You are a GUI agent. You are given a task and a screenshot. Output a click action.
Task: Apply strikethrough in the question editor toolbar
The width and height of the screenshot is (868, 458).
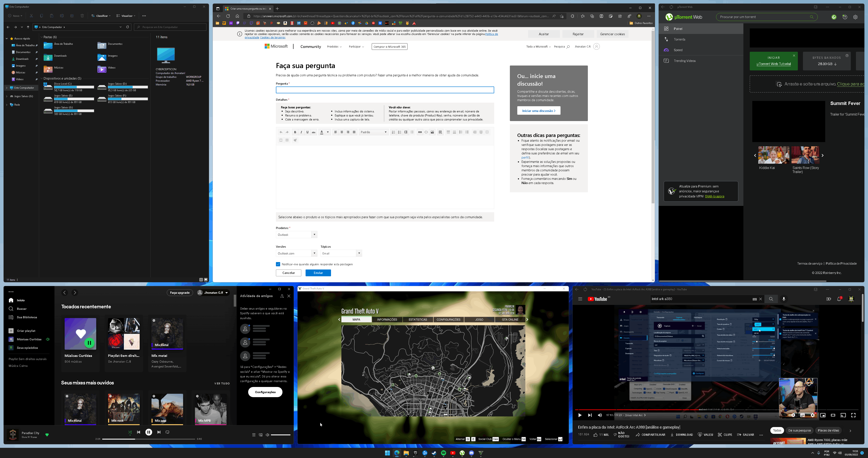click(x=314, y=132)
